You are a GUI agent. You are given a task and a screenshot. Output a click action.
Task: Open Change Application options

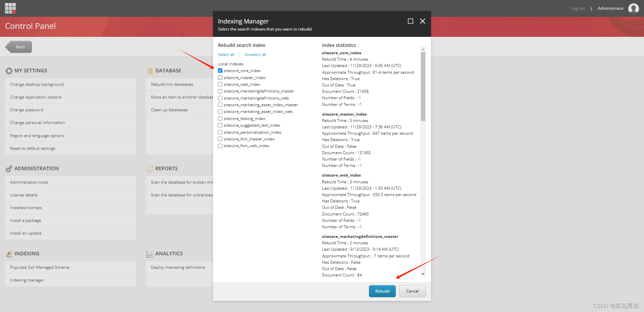tap(70, 97)
